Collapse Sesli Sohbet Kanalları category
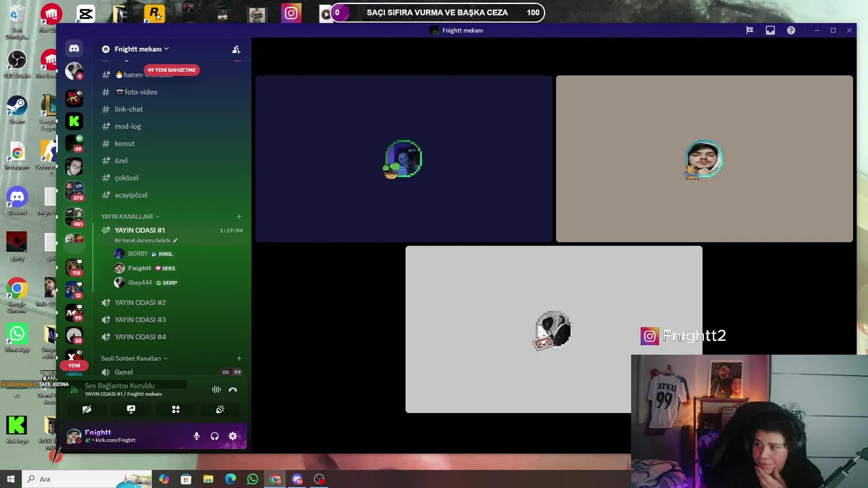868x488 pixels. (134, 359)
